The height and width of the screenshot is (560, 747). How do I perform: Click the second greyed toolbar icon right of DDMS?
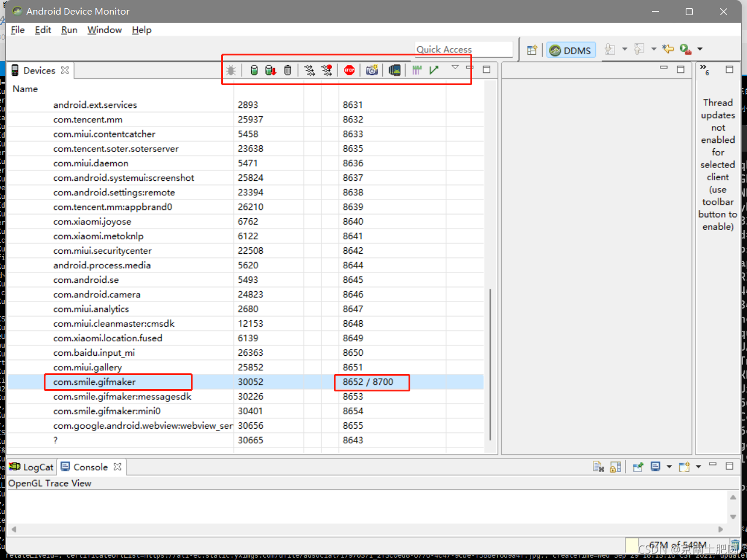[x=639, y=50]
